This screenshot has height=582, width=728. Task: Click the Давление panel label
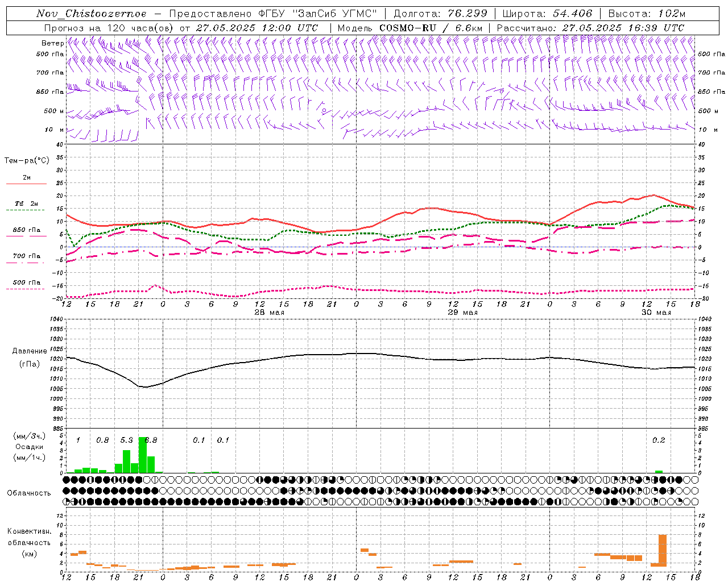pyautogui.click(x=30, y=351)
